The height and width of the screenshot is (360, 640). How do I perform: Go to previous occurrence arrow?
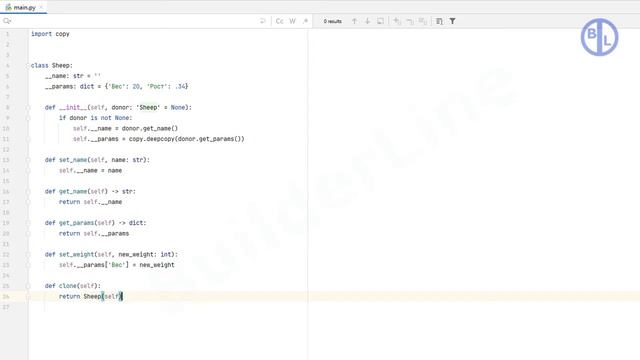tap(354, 21)
